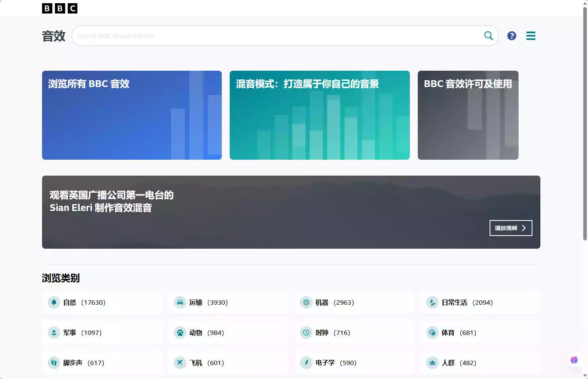Click the 军事 category icon
Viewport: 588px width, 379px height.
click(54, 333)
